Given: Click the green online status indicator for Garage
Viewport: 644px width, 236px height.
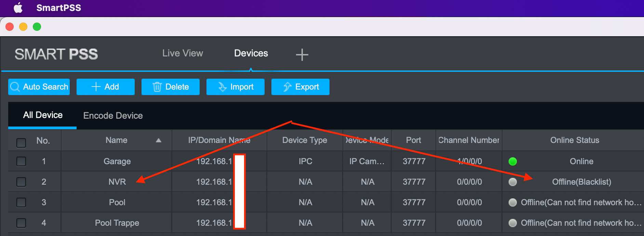Looking at the screenshot, I should click(x=512, y=161).
